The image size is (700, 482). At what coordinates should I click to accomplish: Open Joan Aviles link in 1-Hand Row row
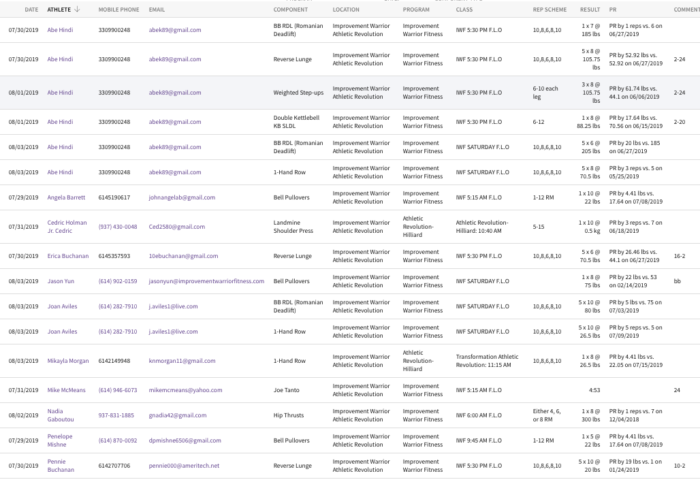62,332
